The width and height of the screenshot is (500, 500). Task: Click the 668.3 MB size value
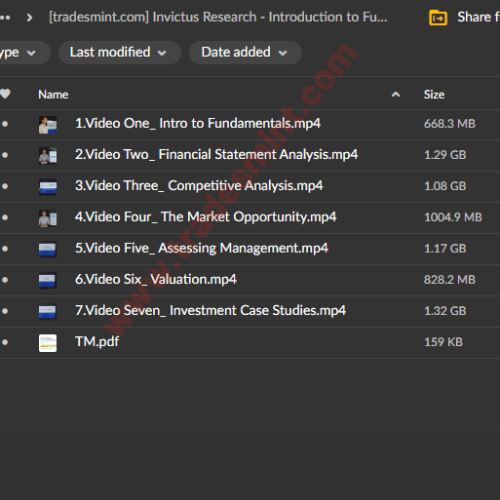[x=450, y=124]
